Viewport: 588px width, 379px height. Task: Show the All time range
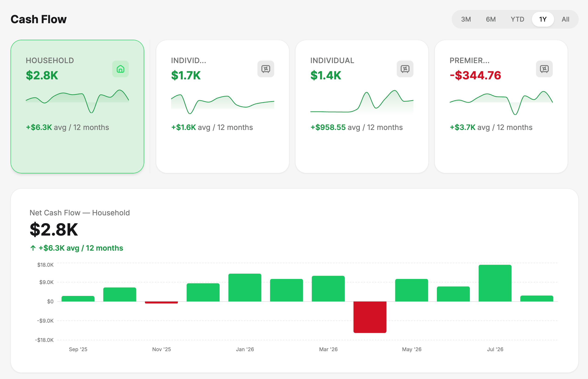click(565, 19)
